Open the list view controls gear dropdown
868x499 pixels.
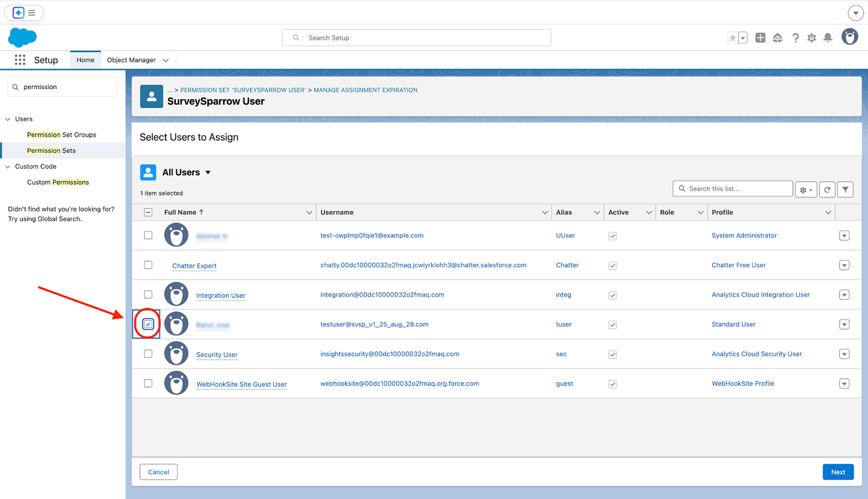coord(806,189)
